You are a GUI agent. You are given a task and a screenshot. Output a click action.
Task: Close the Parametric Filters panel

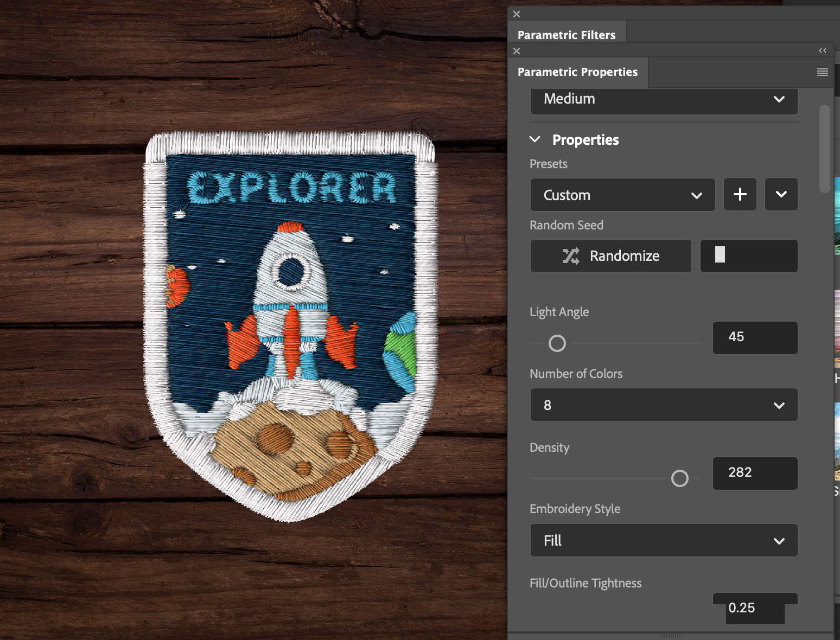(517, 14)
